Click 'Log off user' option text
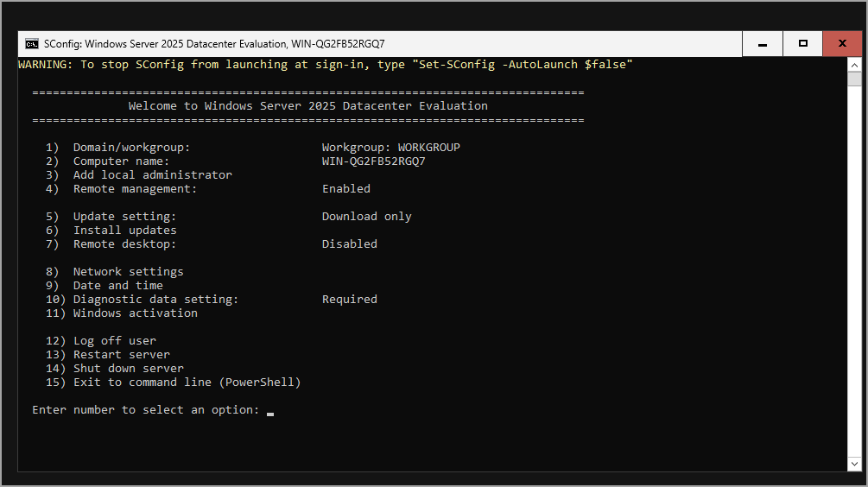Screen dimensions: 868x487 [x=115, y=341]
